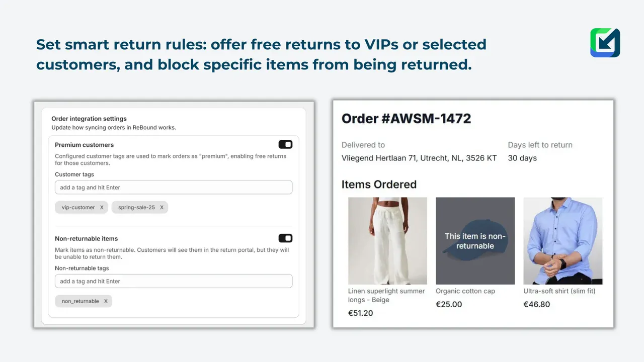Open Ultra-soft shirt (slim fit) title
Screen dimensions: 644x362
[x=559, y=291]
